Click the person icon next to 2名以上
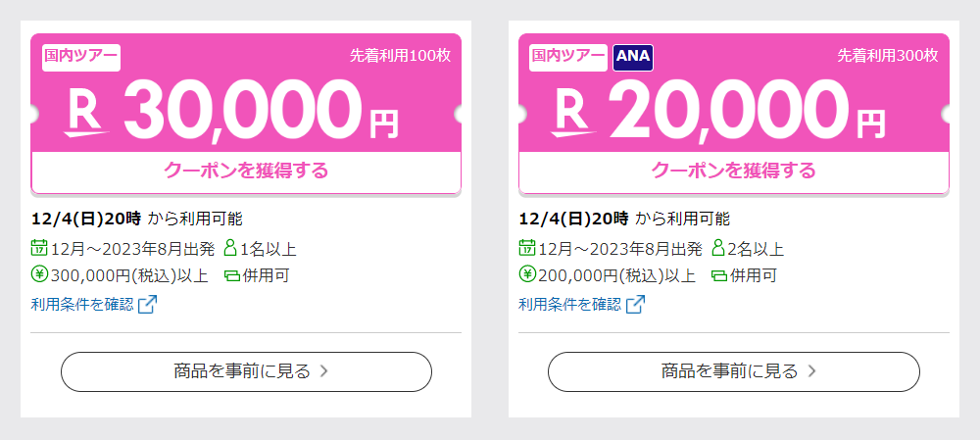980x440 pixels. [x=718, y=248]
